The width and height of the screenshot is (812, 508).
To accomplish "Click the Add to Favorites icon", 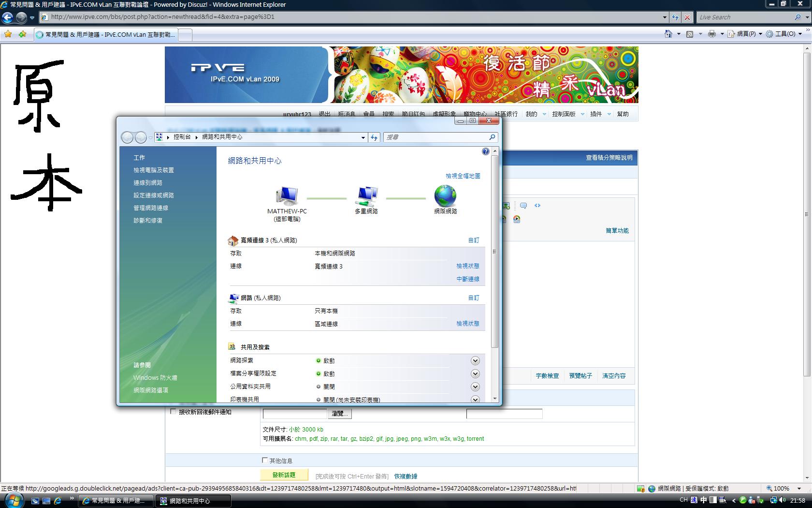I will click(22, 34).
